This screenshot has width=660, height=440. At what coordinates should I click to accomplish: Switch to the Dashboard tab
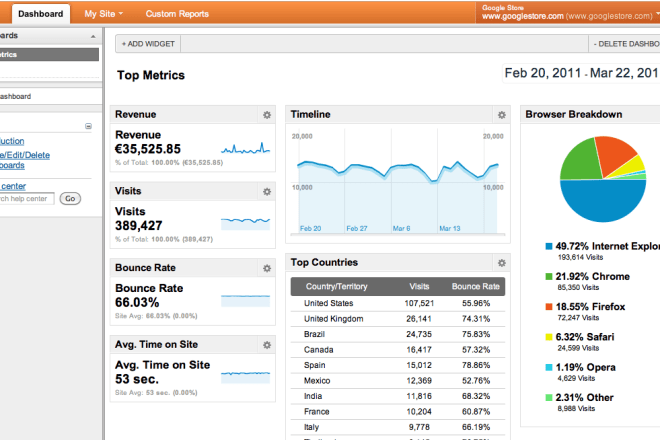(x=40, y=14)
